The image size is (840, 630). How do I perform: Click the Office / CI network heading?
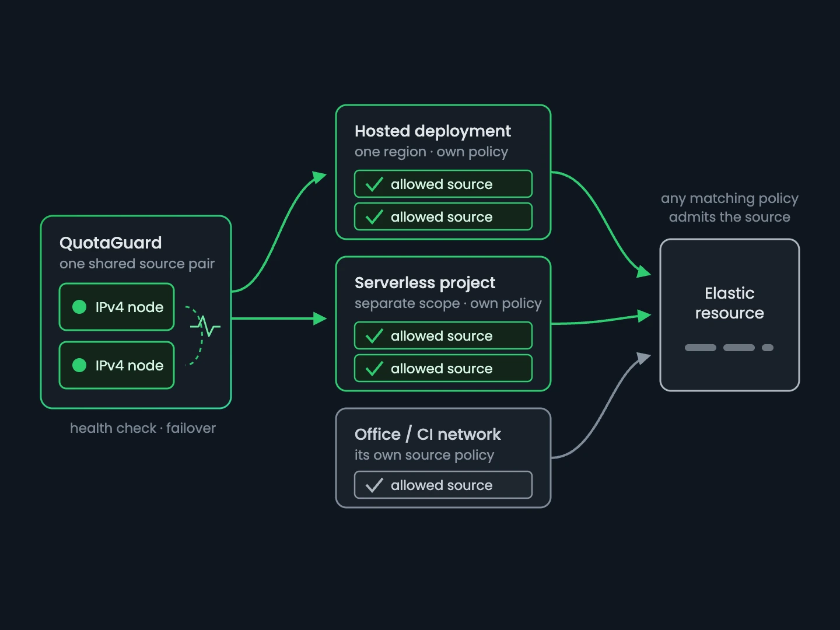coord(428,434)
